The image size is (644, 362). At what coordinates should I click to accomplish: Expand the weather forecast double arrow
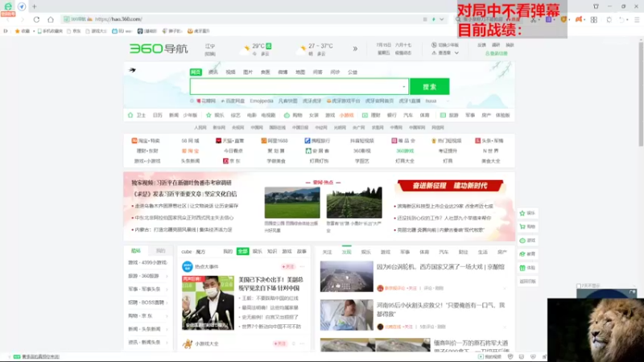pos(355,49)
